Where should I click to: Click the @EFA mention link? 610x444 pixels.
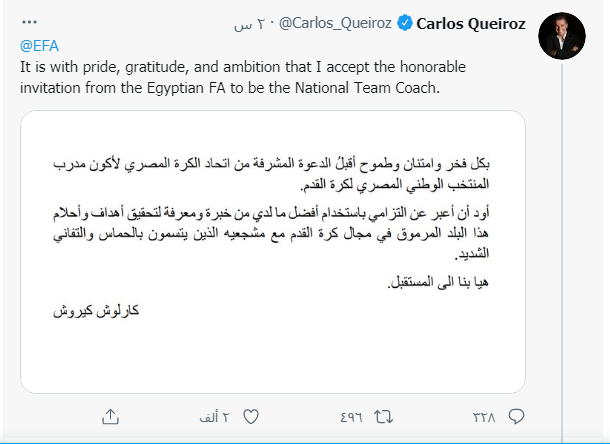(x=39, y=47)
